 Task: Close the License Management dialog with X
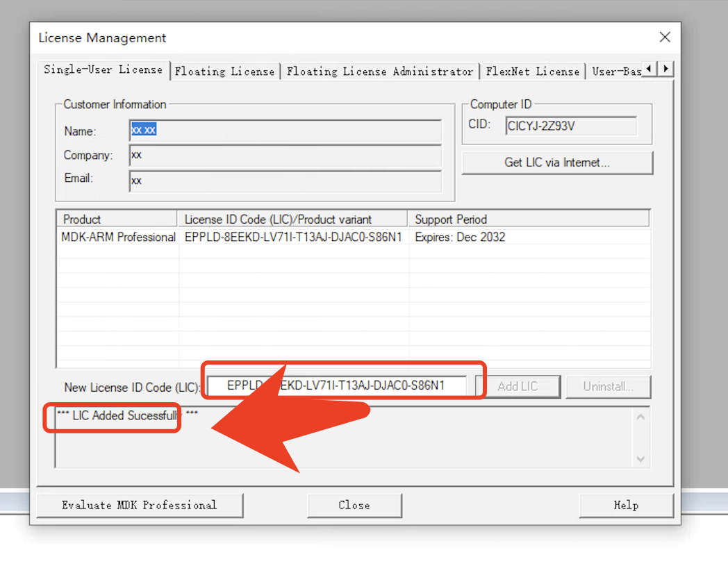[665, 37]
